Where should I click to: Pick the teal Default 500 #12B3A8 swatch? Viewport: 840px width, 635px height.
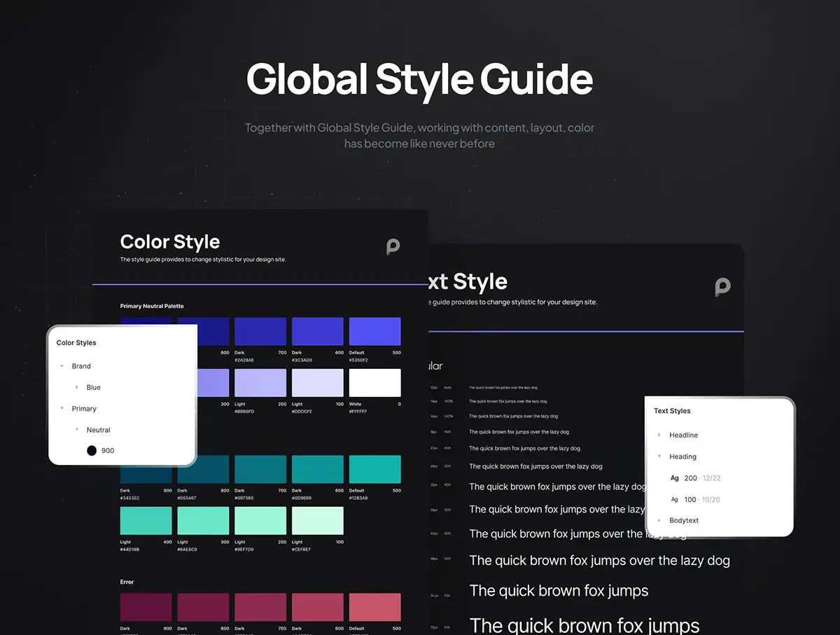(374, 469)
